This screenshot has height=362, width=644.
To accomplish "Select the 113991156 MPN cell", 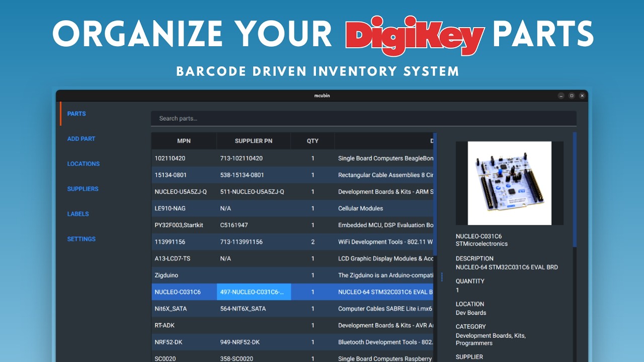I will [184, 242].
